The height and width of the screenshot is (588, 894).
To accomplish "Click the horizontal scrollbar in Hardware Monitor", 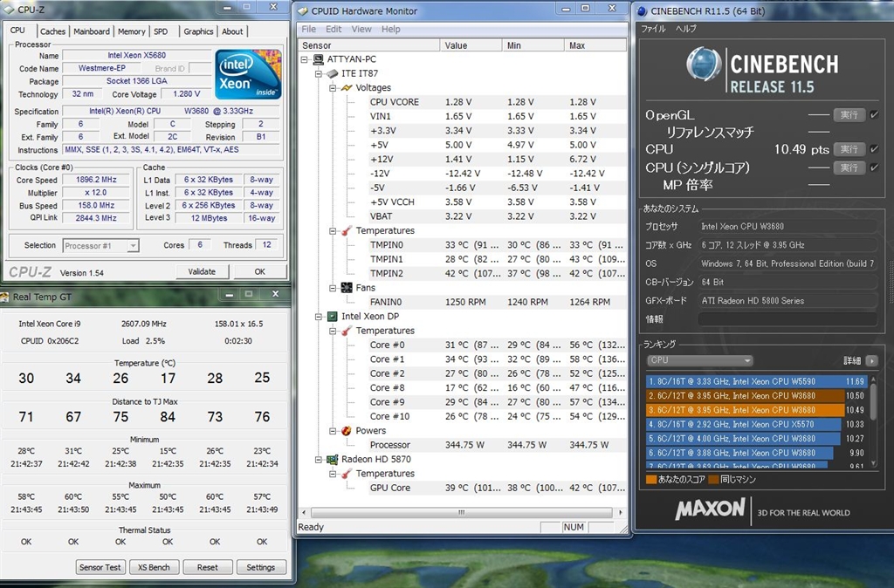I will (x=461, y=512).
